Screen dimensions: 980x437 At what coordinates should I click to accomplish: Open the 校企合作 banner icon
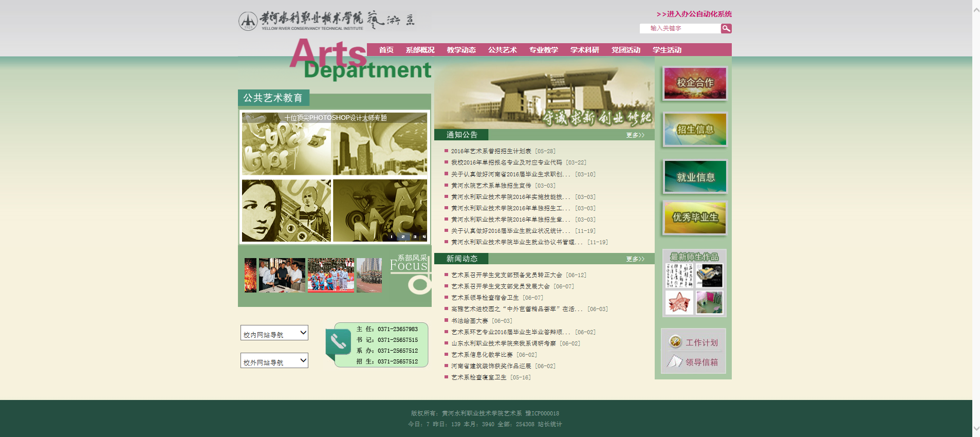click(695, 83)
